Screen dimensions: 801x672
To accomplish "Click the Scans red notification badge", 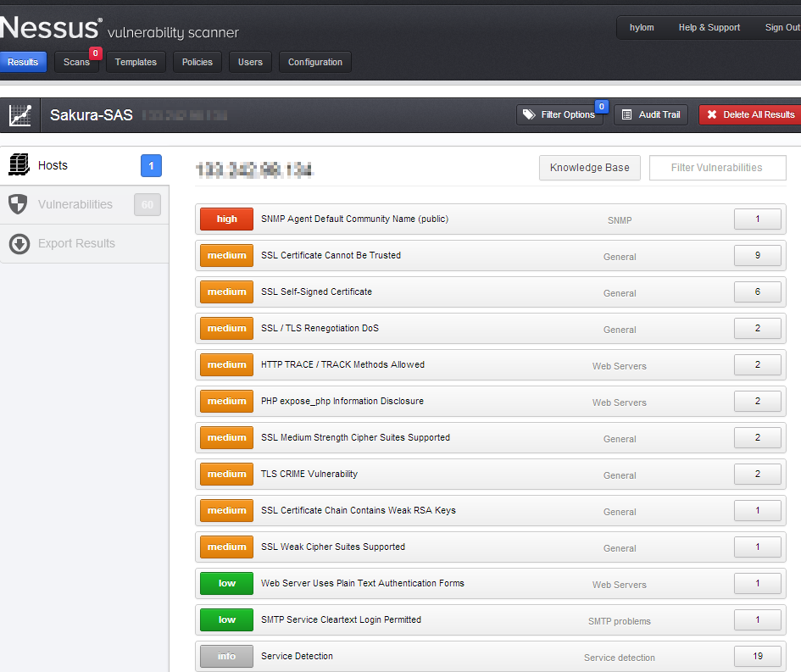I will pyautogui.click(x=96, y=53).
